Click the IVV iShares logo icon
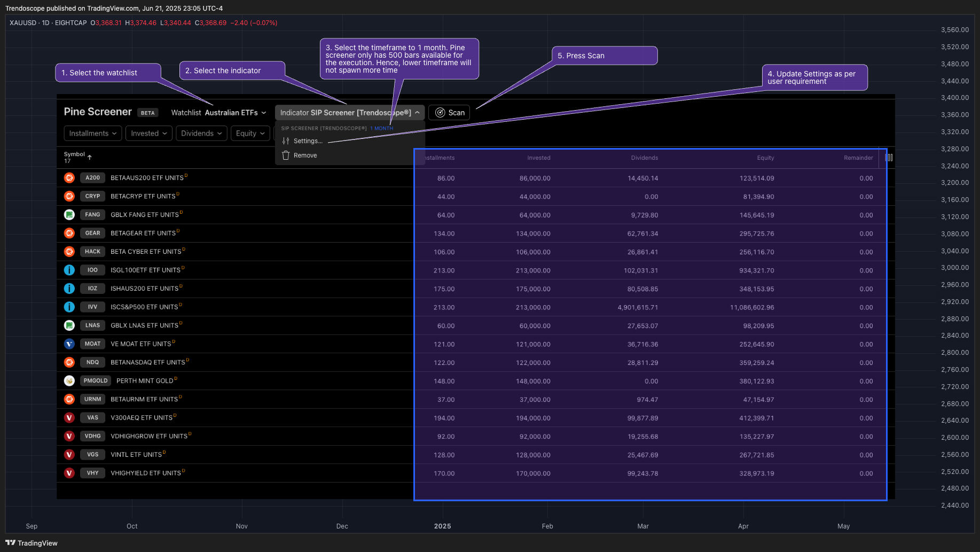Viewport: 980px width, 552px height. coord(69,307)
